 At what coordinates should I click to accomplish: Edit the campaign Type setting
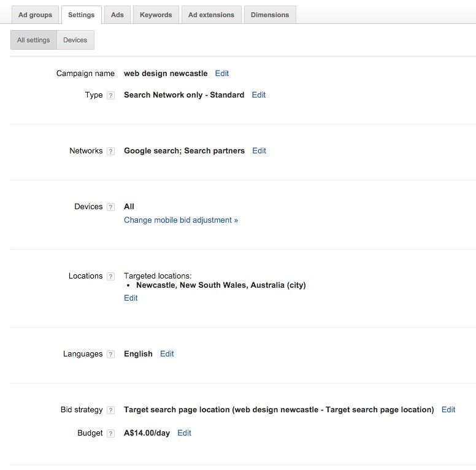259,95
